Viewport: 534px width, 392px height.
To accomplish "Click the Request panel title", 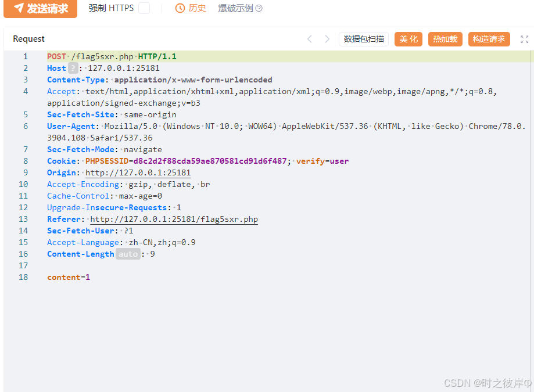I will coord(28,39).
